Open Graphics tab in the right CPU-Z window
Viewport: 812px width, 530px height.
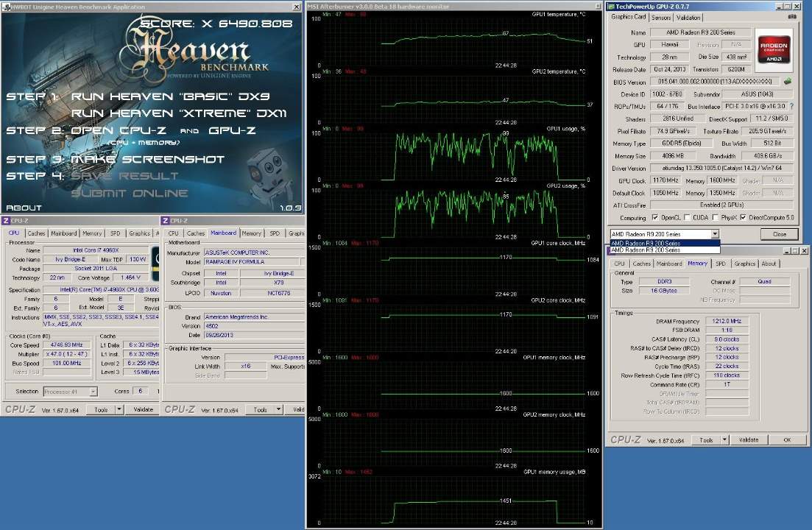745,264
